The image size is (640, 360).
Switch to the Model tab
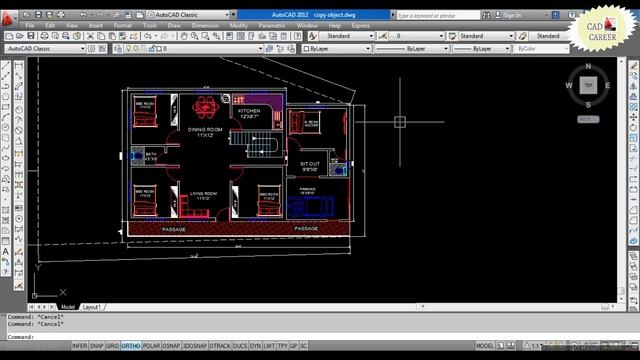coord(68,307)
